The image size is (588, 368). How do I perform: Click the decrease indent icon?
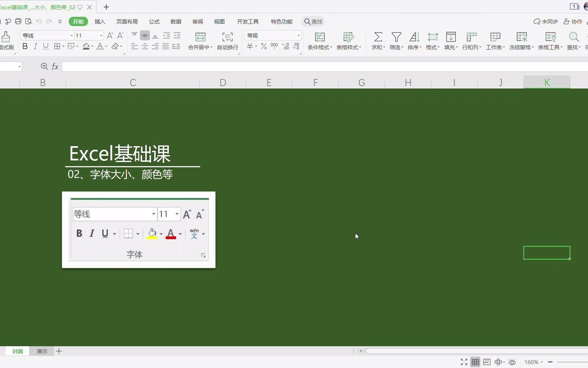(166, 35)
